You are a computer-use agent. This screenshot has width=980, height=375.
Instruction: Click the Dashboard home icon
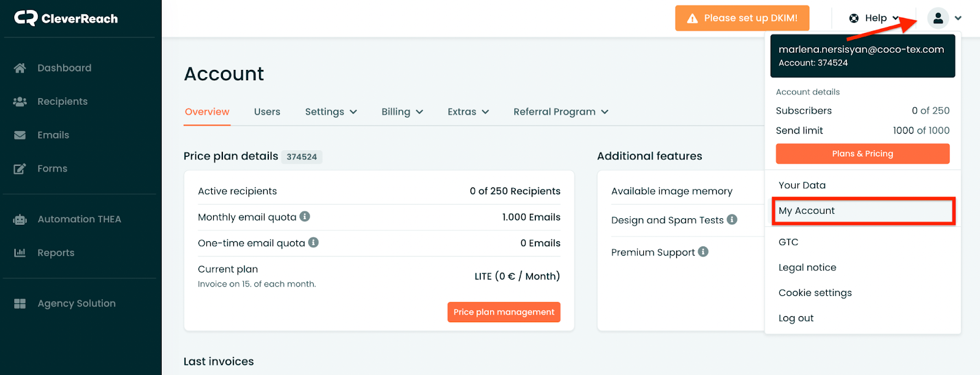tap(20, 68)
